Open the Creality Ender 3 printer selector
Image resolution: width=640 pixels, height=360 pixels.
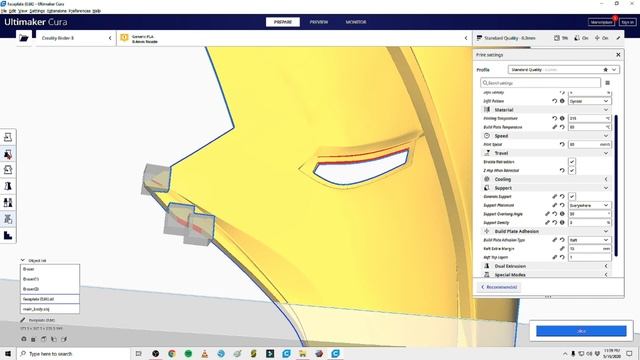click(75, 38)
